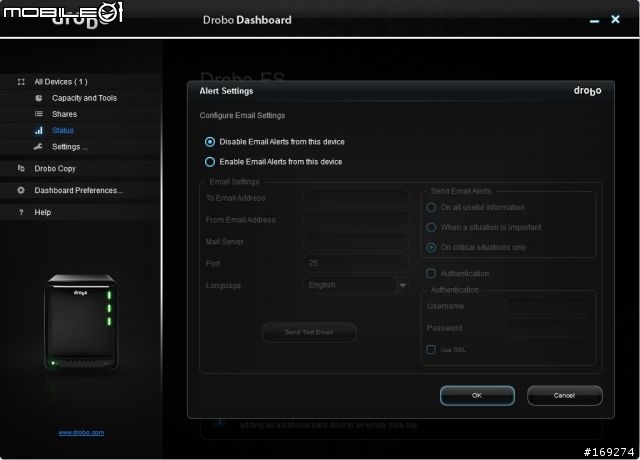
Task: Click the Mail Server field
Action: click(x=356, y=242)
